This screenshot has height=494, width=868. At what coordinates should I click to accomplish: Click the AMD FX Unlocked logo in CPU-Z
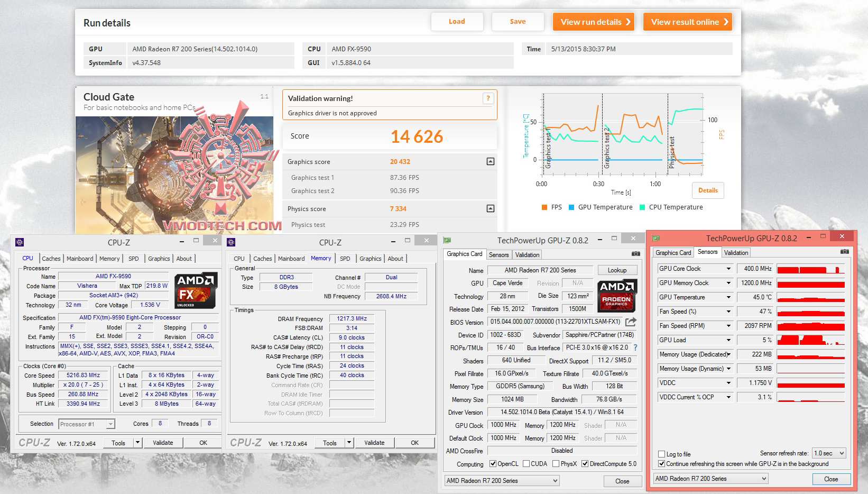point(196,290)
